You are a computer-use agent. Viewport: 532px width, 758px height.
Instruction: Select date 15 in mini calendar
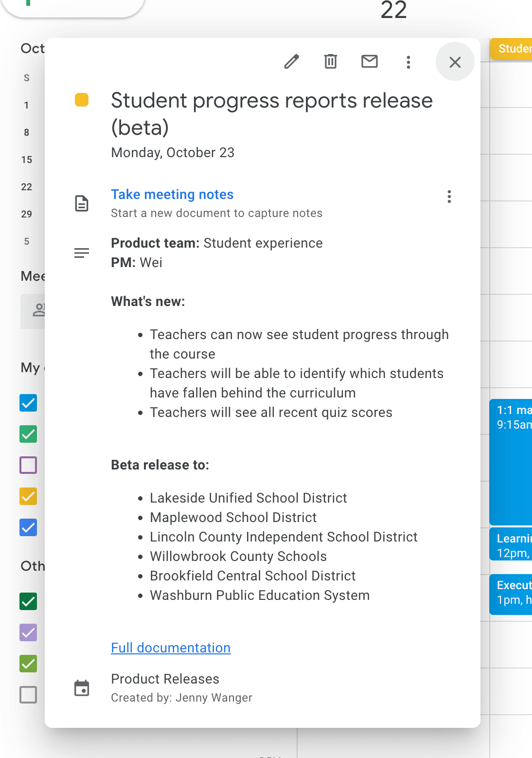point(26,160)
